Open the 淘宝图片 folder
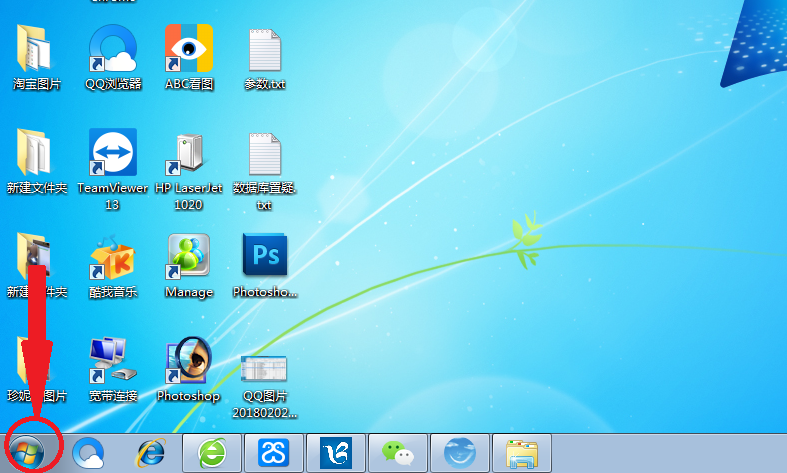 [36, 57]
